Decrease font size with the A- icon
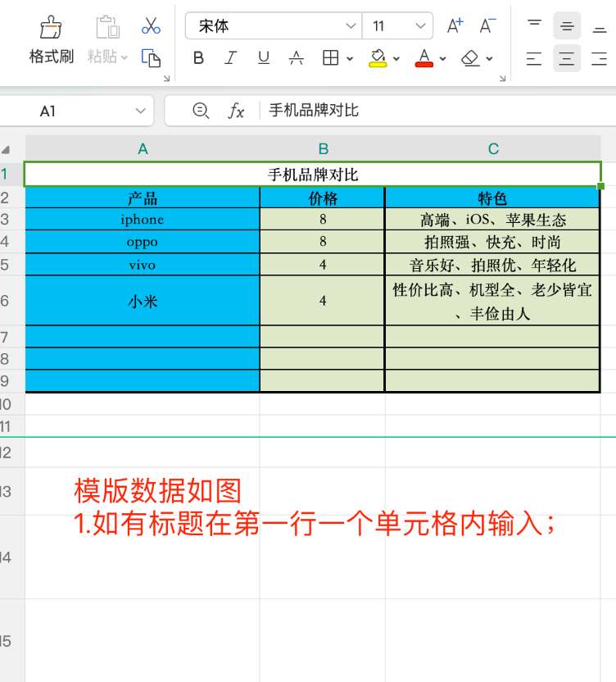616x682 pixels. pyautogui.click(x=487, y=26)
